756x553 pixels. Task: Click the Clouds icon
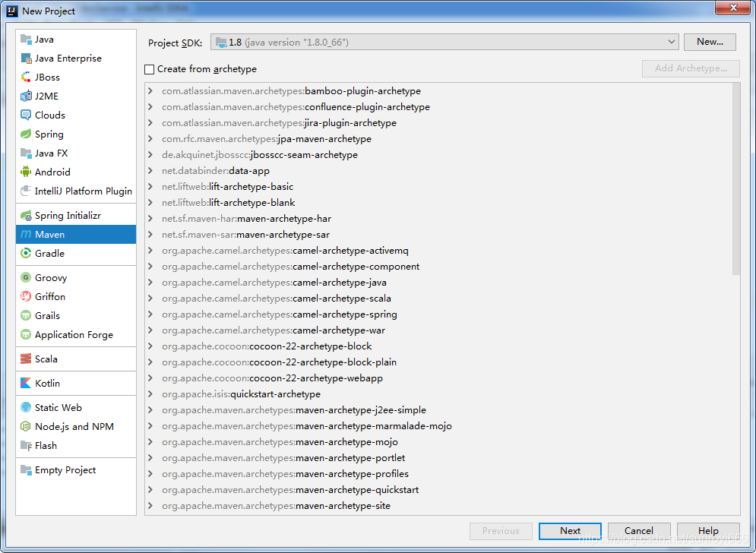click(26, 115)
